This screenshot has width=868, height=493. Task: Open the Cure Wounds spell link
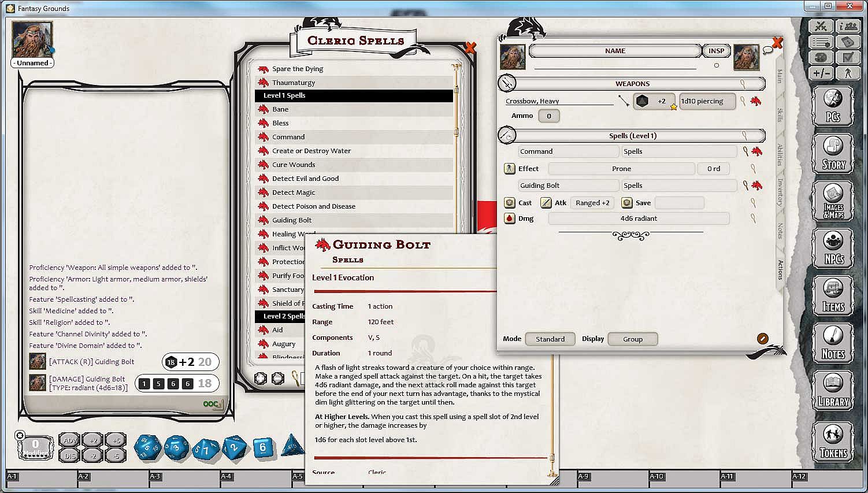coord(264,165)
